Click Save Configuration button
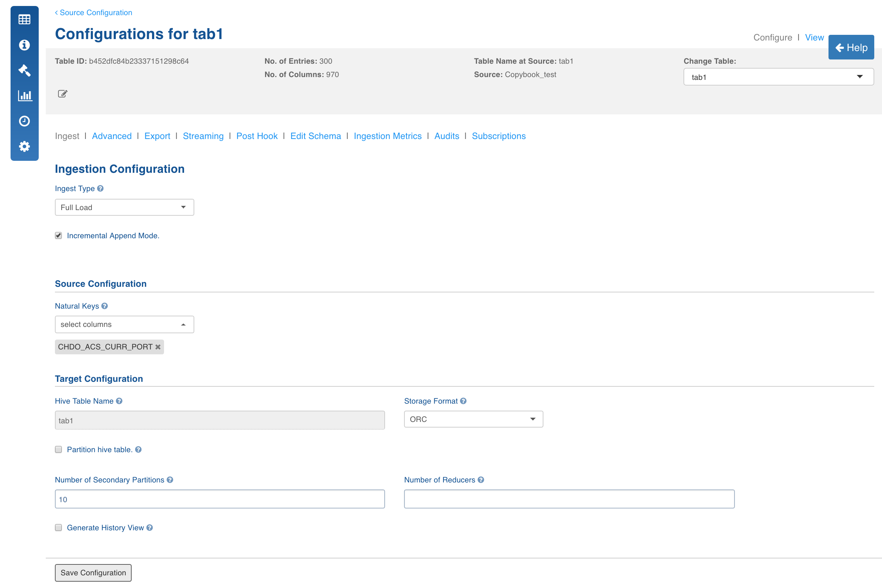Screen dimensions: 882x588 point(93,573)
